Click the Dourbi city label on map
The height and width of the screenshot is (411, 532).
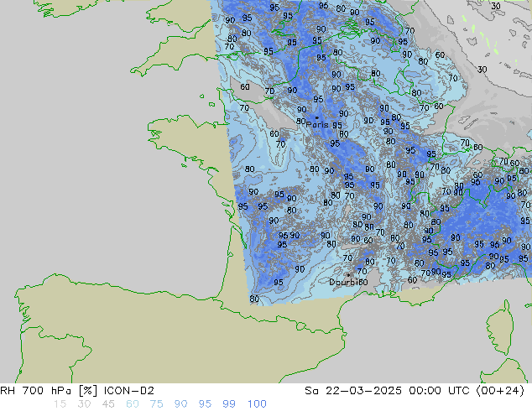coord(344,282)
